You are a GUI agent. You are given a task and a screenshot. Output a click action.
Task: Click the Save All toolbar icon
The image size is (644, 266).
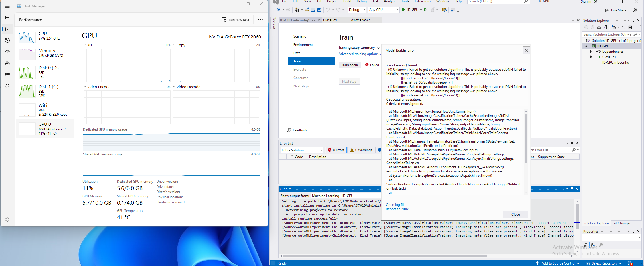pos(319,9)
